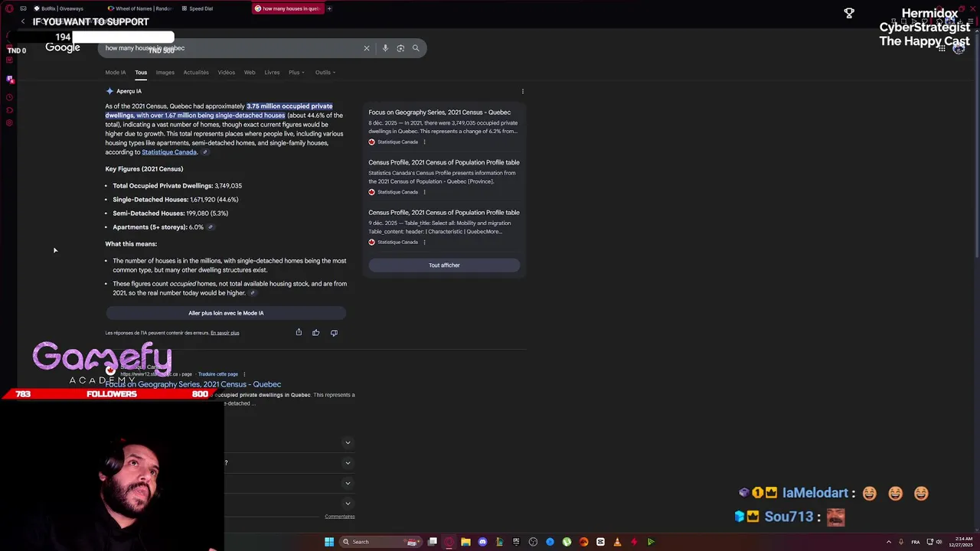The width and height of the screenshot is (980, 551).
Task: Expand the Outils dropdown
Action: [x=325, y=73]
